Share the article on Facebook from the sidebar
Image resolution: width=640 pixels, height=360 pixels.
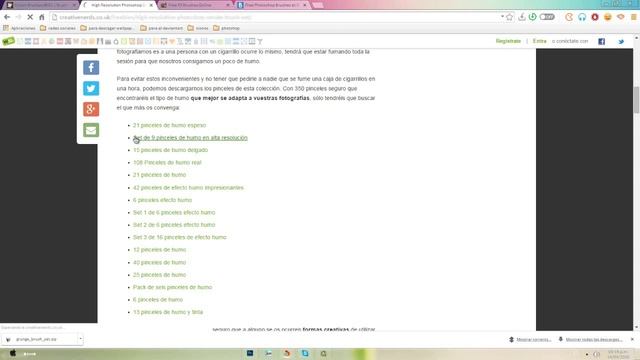[91, 68]
